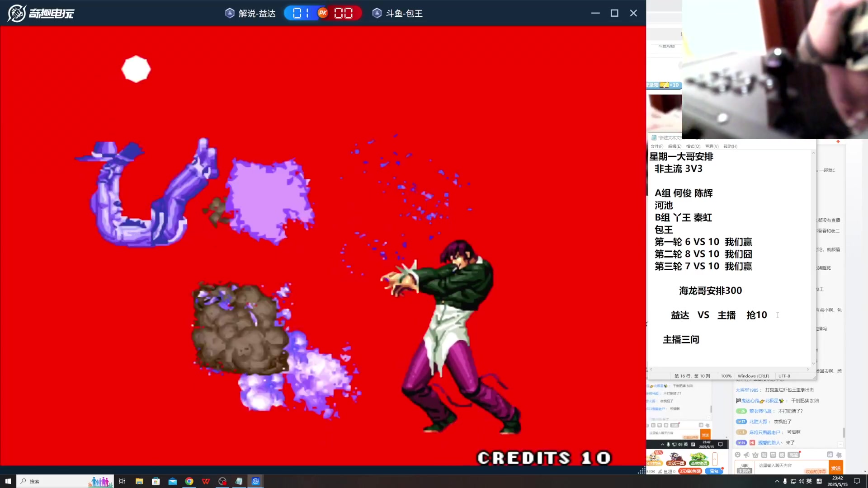Click the chat panel vertical scrollbar
The width and height of the screenshot is (868, 488).
[844, 432]
